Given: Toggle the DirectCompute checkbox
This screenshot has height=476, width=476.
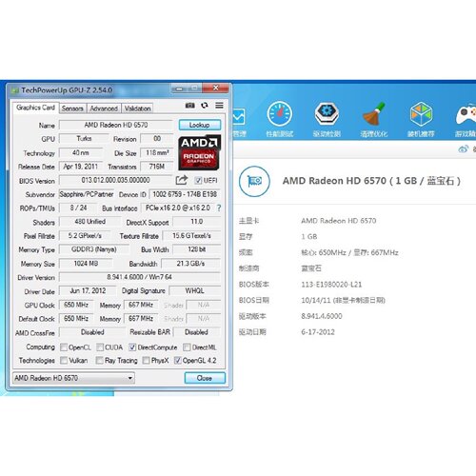Looking at the screenshot, I should 132,347.
